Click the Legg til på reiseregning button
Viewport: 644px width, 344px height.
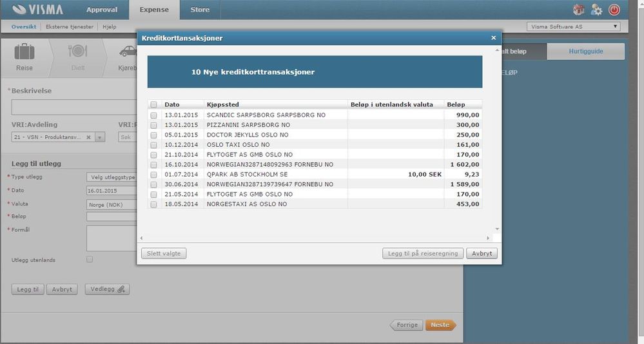tap(423, 253)
